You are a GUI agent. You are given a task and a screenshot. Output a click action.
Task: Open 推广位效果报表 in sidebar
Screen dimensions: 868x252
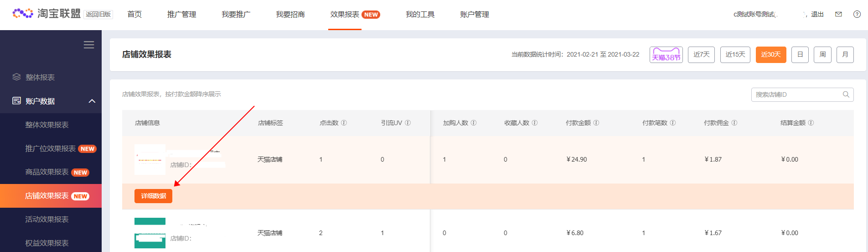click(x=51, y=148)
